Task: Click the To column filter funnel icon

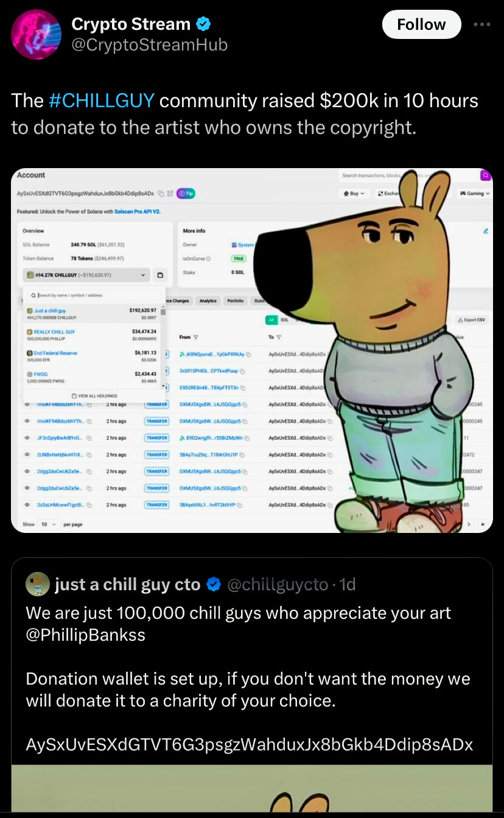Action: pyautogui.click(x=279, y=337)
